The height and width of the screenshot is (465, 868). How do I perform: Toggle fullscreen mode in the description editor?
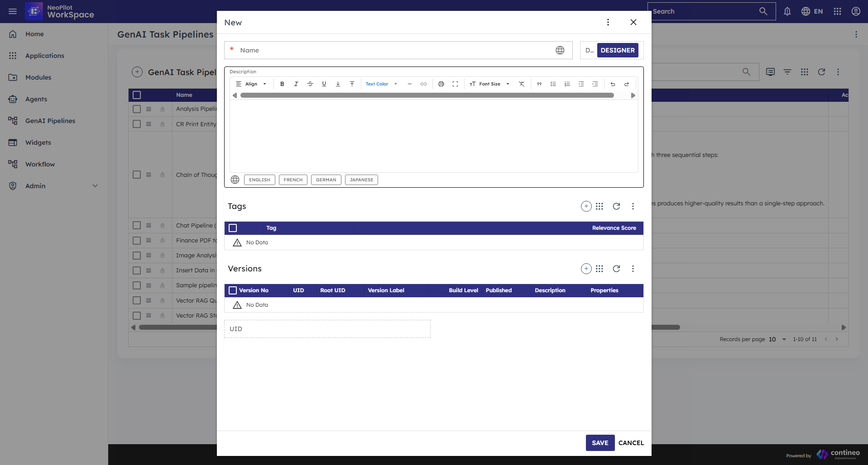point(455,84)
